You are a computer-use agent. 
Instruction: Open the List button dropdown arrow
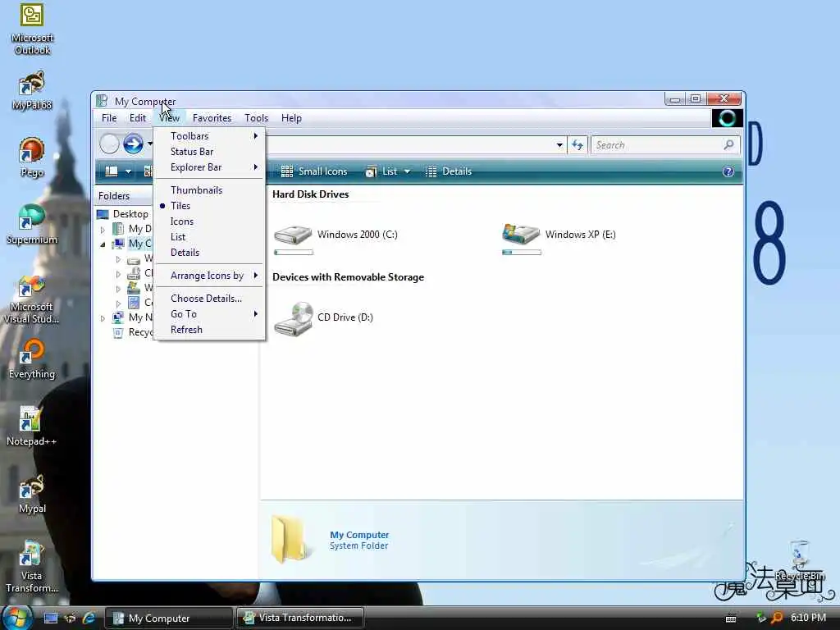click(x=407, y=171)
